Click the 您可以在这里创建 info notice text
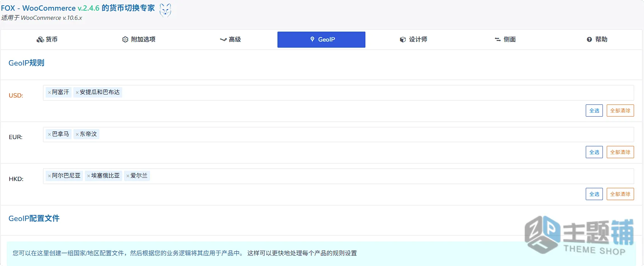 point(185,253)
